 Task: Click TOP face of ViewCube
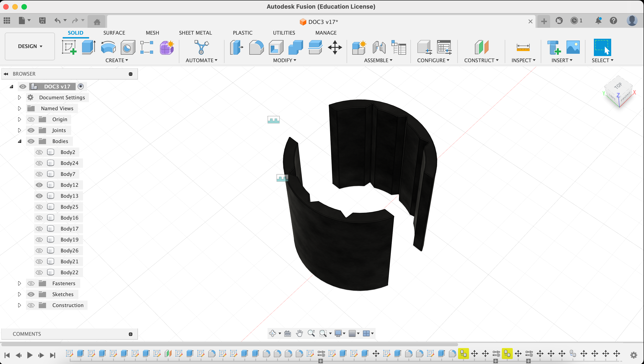pos(618,86)
